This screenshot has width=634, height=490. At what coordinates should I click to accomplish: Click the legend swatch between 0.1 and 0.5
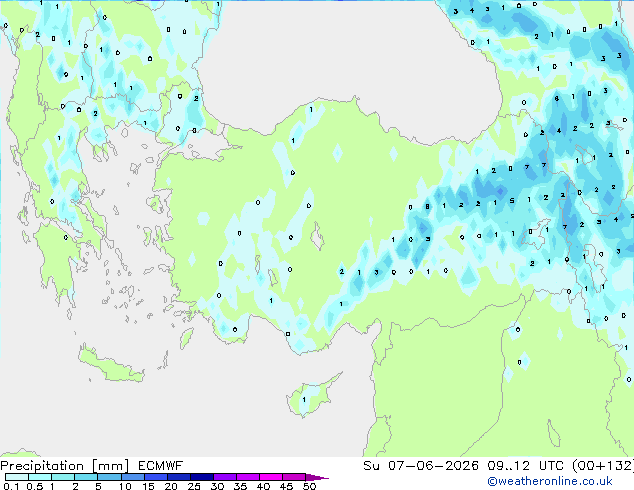click(17, 477)
